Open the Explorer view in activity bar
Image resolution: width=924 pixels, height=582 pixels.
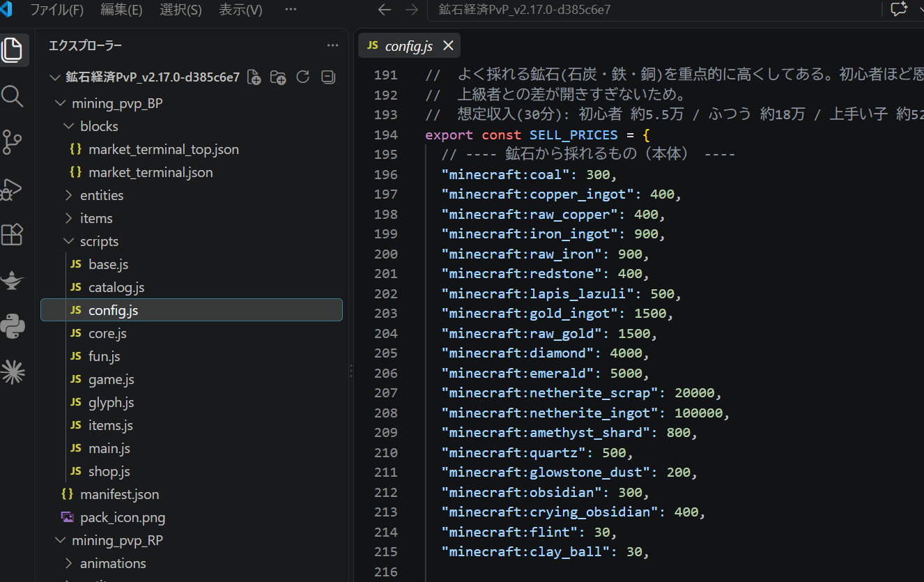13,50
